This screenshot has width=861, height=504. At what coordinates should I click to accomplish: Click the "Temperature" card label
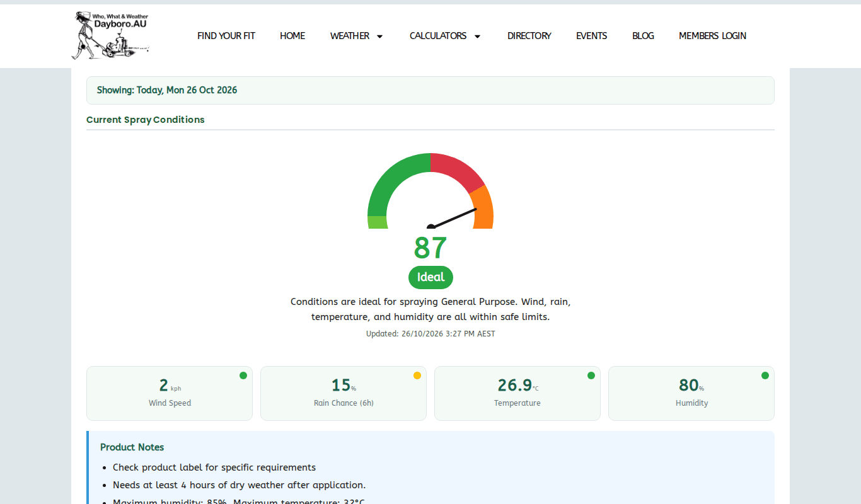(x=517, y=403)
